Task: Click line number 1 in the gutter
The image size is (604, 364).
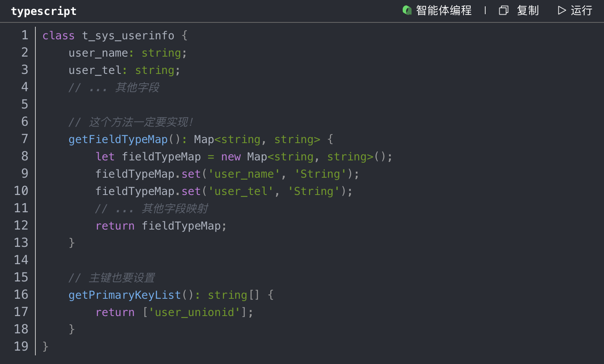Action: click(25, 35)
